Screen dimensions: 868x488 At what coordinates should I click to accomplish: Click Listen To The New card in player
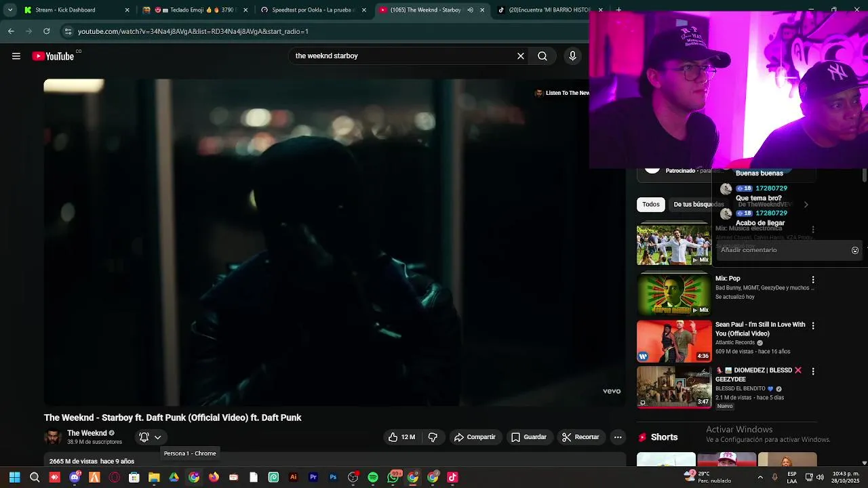tap(562, 93)
